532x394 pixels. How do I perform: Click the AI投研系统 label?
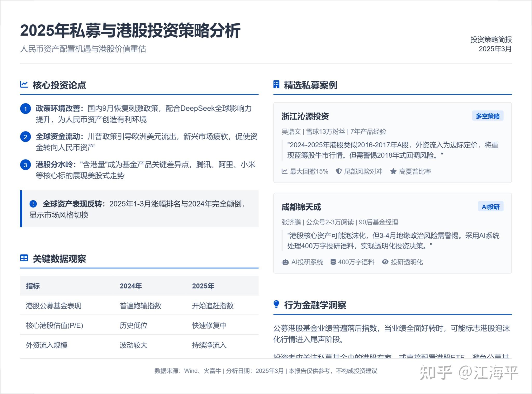307,262
